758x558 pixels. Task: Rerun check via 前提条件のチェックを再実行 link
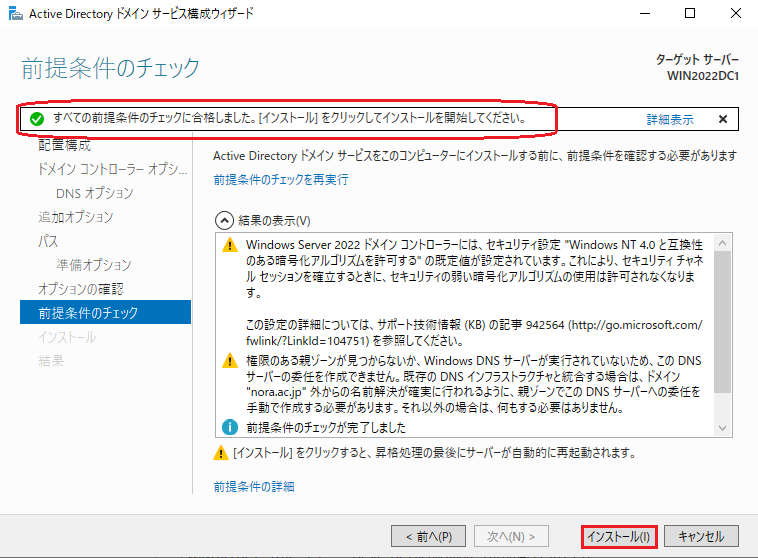(x=280, y=180)
